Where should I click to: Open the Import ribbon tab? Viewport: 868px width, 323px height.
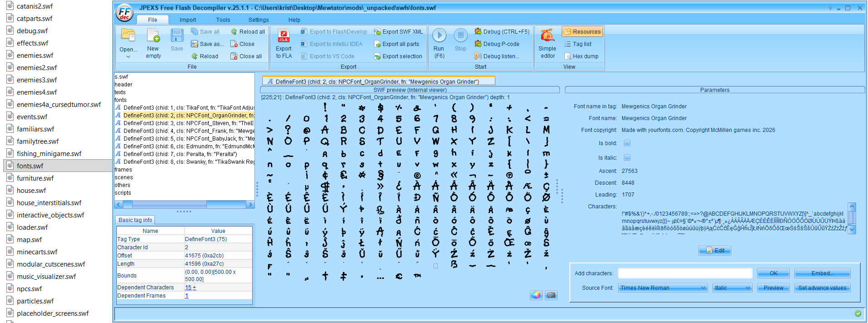click(188, 20)
